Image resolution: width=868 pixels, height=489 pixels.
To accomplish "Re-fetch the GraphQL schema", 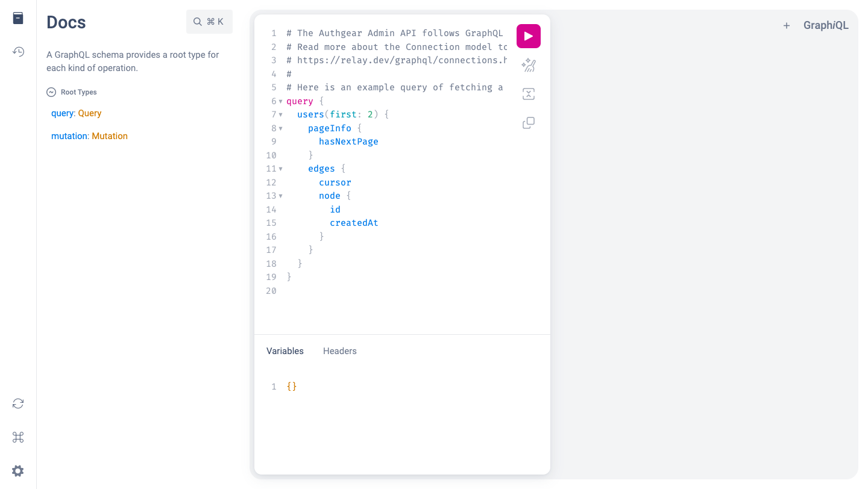I will [18, 403].
